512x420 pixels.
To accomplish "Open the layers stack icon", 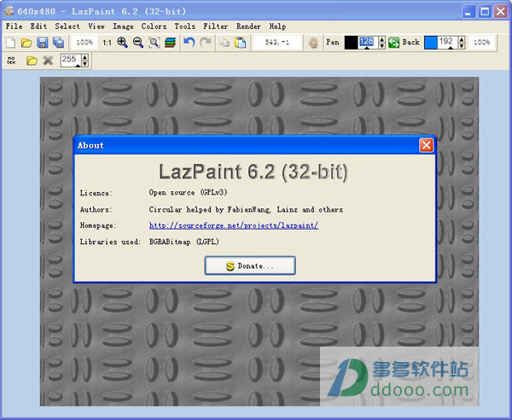I will point(170,43).
